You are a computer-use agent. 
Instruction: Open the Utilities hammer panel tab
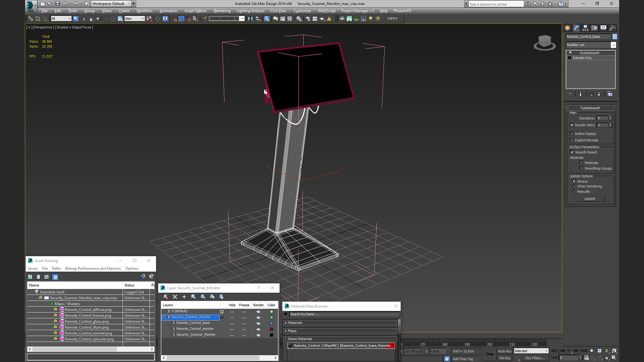point(612,28)
